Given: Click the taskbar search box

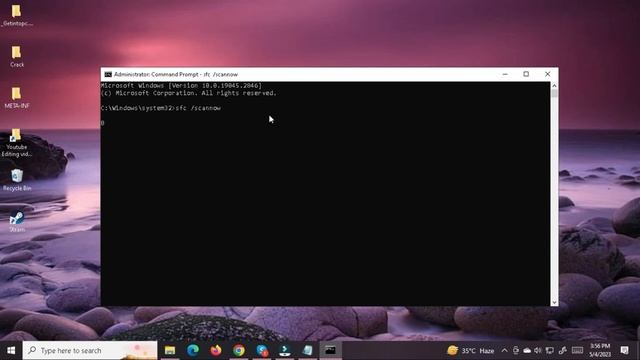Looking at the screenshot, I should click(x=90, y=350).
